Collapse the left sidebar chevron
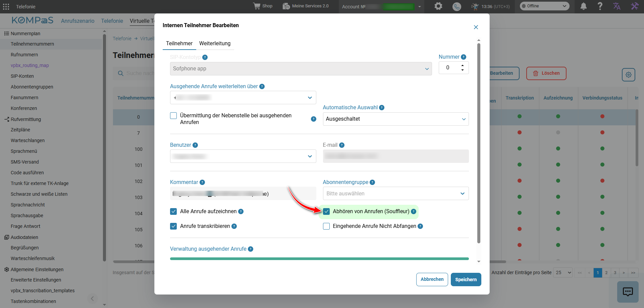Screen dimensions: 644x308 click(x=92, y=299)
